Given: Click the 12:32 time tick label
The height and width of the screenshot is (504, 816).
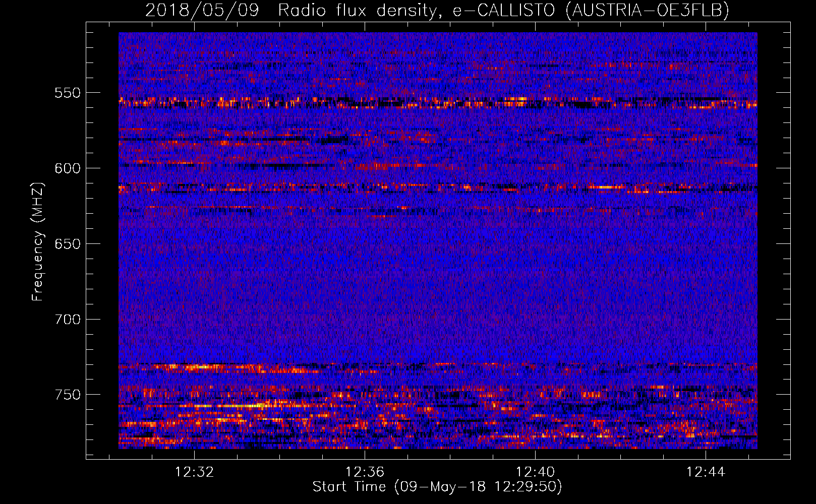Looking at the screenshot, I should (x=194, y=472).
